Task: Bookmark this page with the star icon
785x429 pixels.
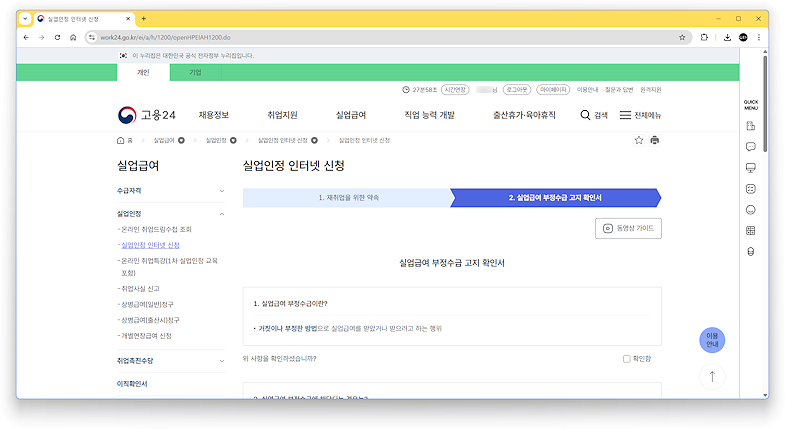Action: pos(639,140)
